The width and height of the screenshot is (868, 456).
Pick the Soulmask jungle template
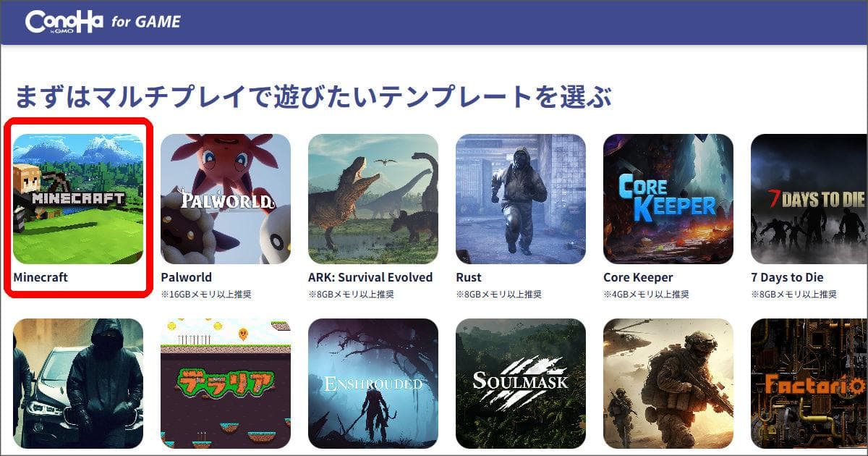521,384
